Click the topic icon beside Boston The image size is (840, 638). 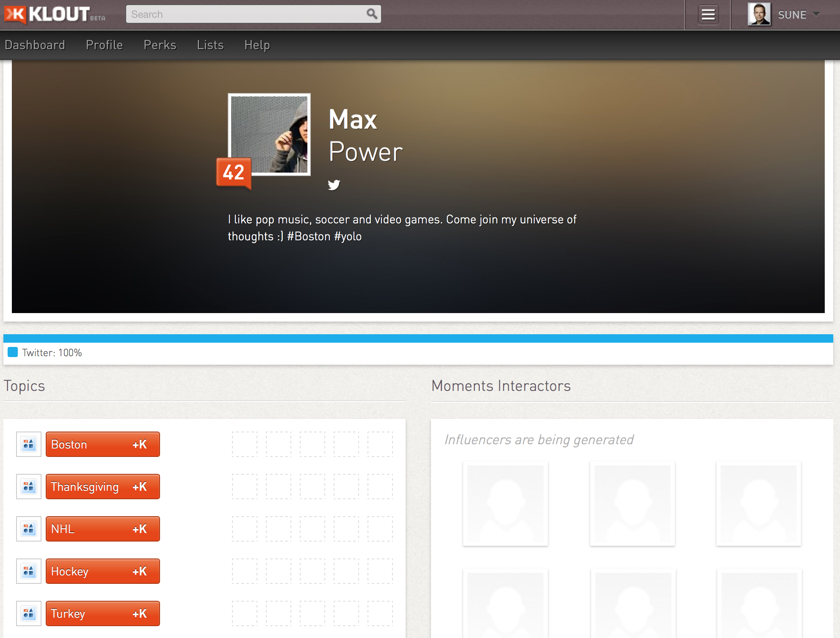29,444
